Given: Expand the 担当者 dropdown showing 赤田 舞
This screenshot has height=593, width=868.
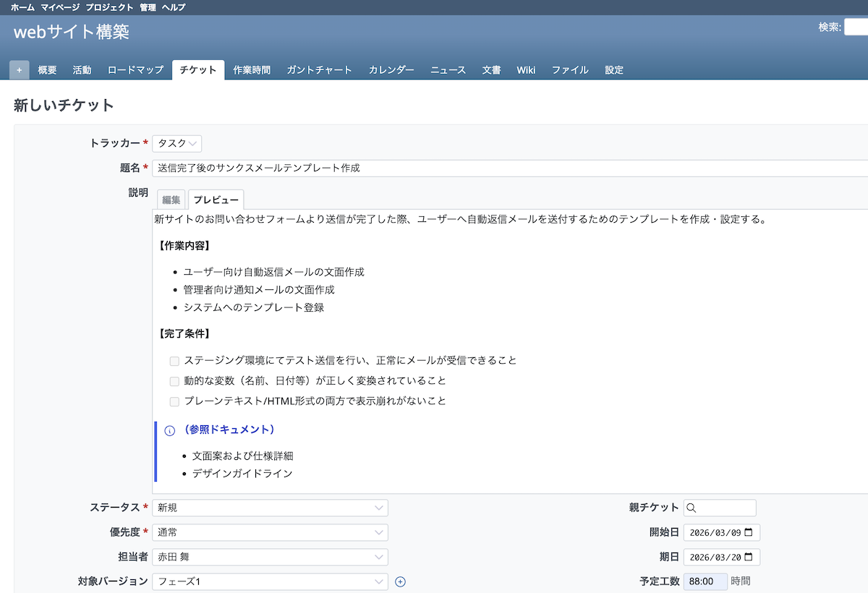Looking at the screenshot, I should (270, 557).
